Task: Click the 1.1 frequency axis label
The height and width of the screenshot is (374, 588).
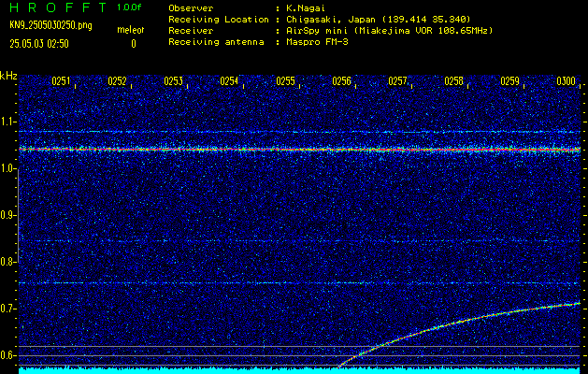Action: click(7, 122)
